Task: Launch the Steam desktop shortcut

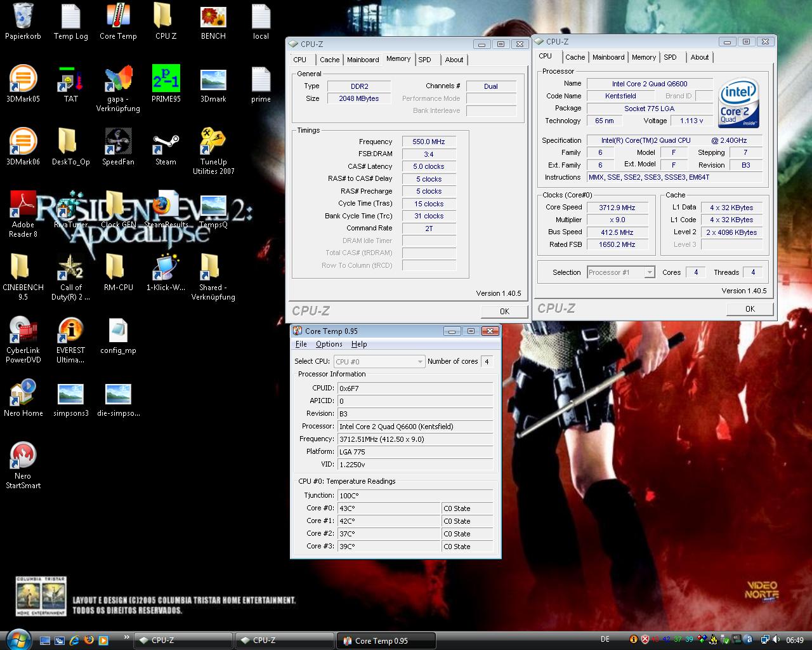Action: (166, 147)
